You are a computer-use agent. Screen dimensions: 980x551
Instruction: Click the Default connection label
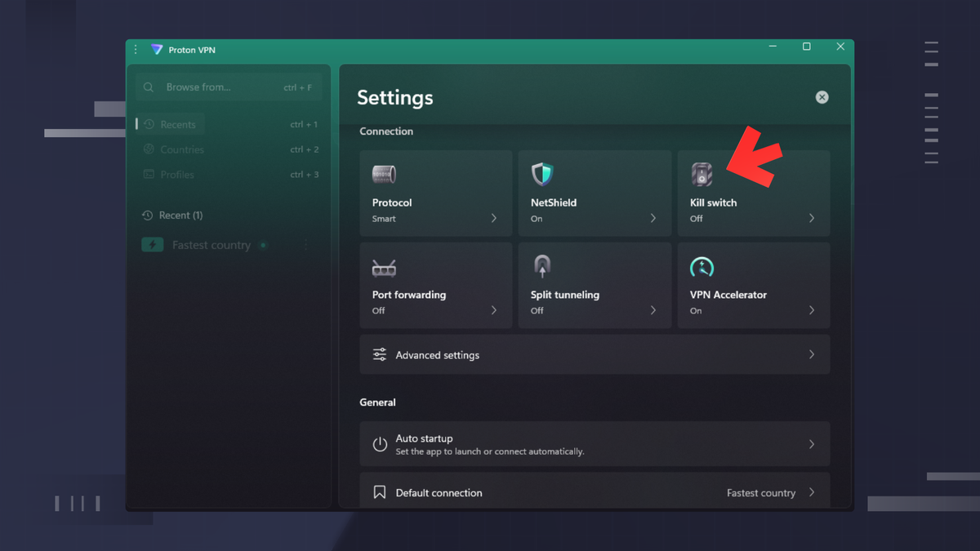(439, 493)
